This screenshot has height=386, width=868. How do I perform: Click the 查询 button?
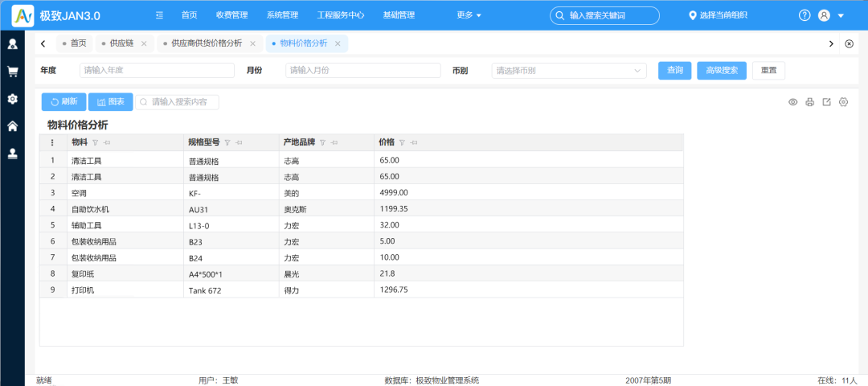click(x=675, y=70)
